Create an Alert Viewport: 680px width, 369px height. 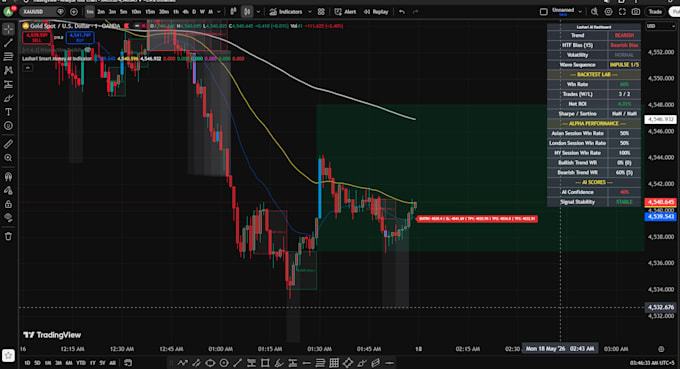click(345, 12)
